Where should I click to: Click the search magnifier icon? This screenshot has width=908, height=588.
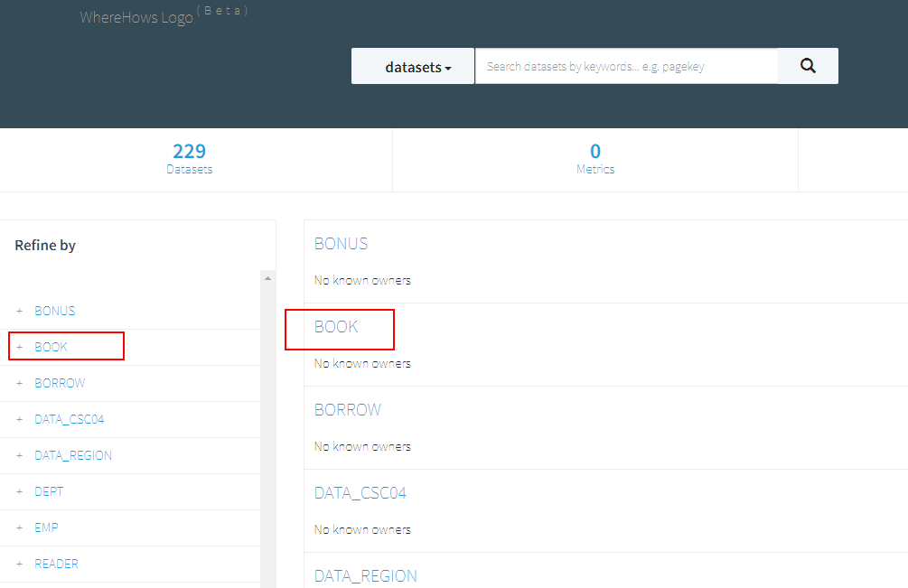[x=807, y=65]
